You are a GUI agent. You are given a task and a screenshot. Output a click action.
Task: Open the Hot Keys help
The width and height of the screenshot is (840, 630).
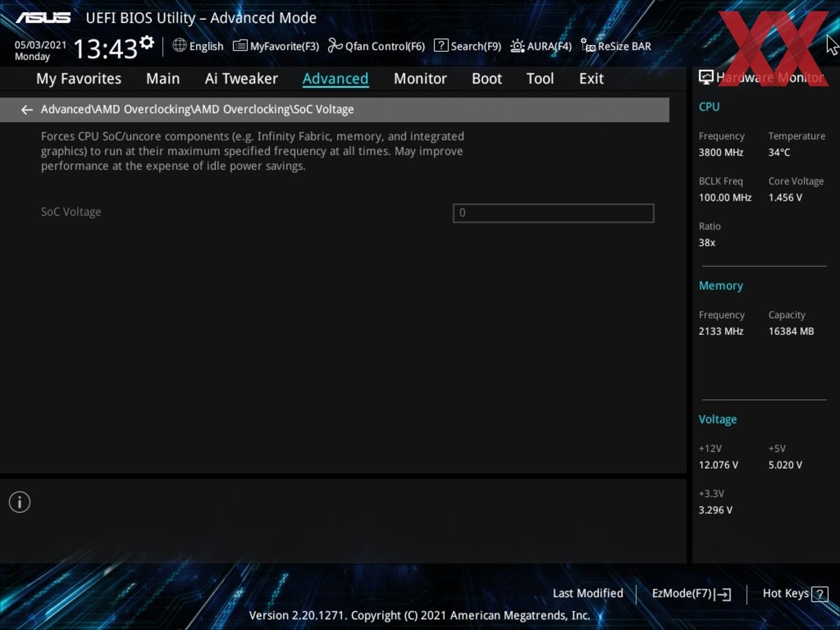coord(795,594)
